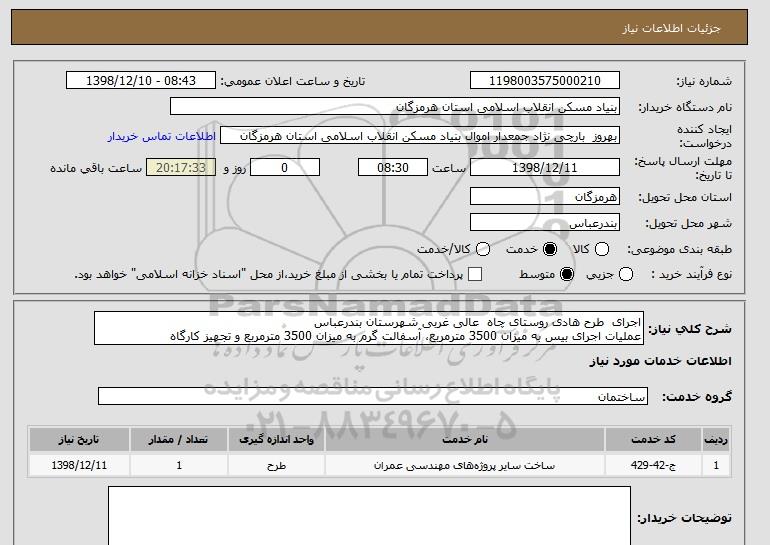Click the service group field ساختمان
Screen dimensions: 770x545
click(373, 396)
